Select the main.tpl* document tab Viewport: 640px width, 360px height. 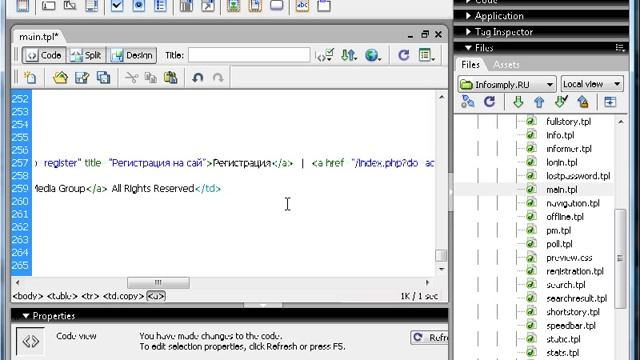click(x=38, y=37)
